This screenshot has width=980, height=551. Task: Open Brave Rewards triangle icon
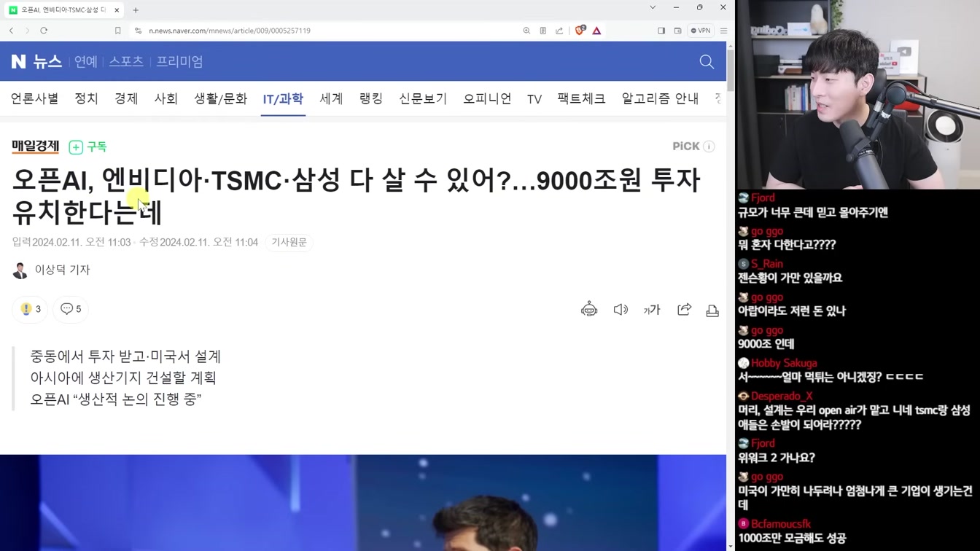tap(596, 31)
